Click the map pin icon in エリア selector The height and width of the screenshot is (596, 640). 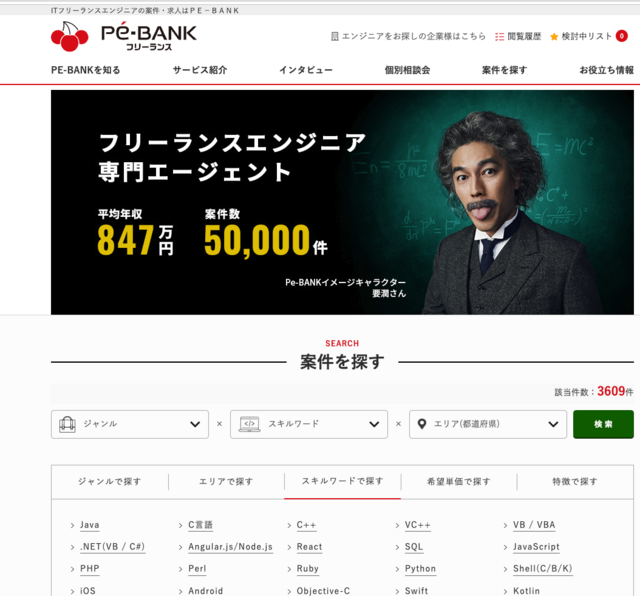click(x=422, y=424)
